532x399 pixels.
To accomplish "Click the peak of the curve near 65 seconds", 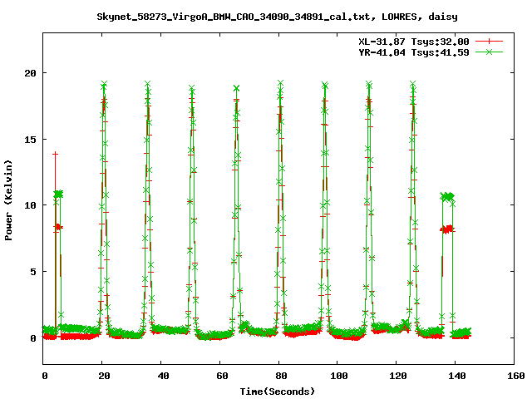I will (236, 88).
